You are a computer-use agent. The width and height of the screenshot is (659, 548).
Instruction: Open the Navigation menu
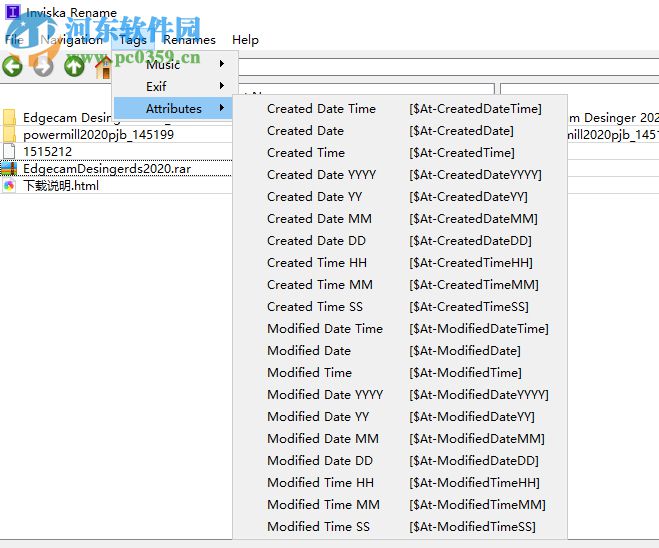coord(71,40)
